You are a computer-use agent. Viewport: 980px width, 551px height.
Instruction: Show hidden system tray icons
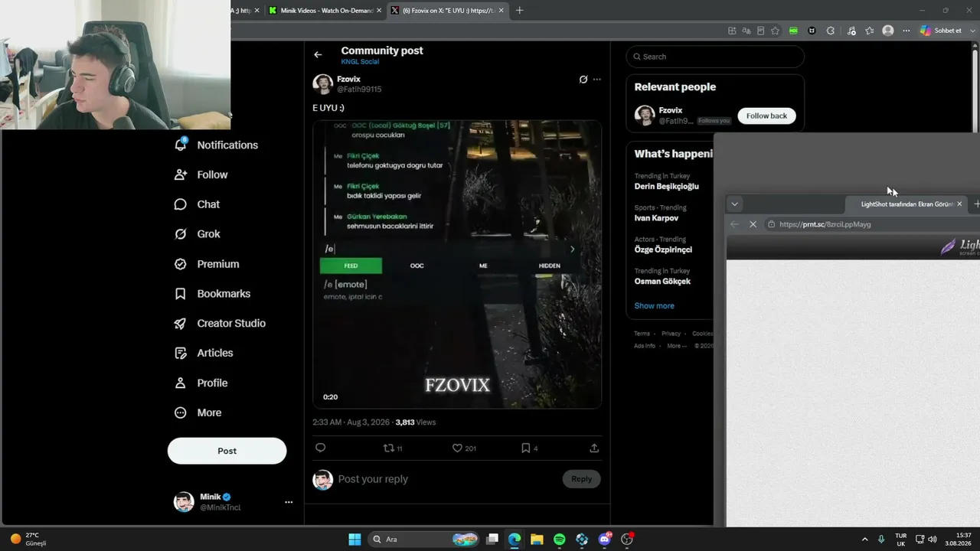pos(865,540)
